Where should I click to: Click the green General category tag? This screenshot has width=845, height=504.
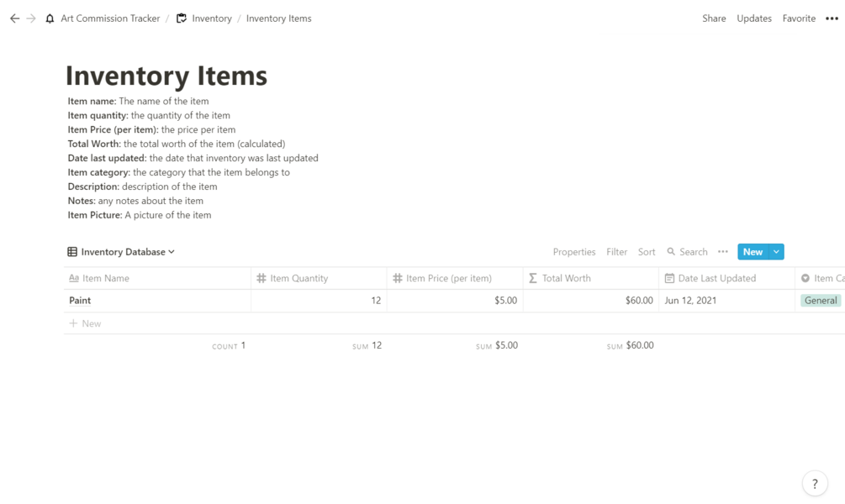click(820, 301)
